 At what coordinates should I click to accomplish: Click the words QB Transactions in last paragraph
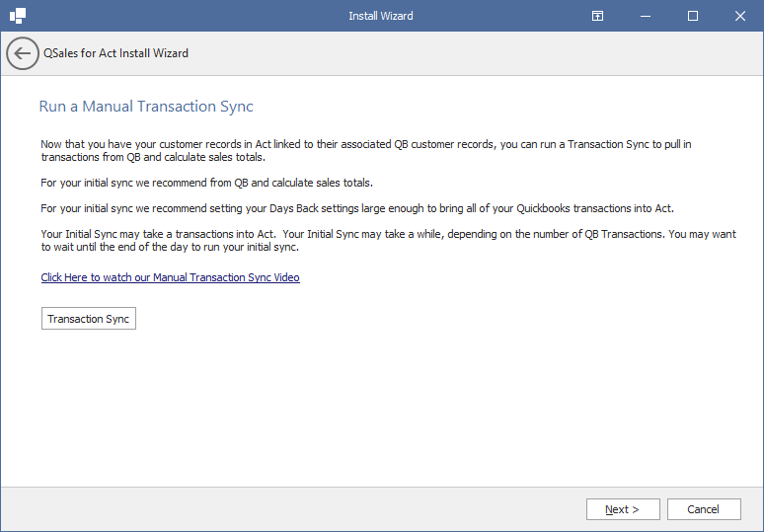624,234
